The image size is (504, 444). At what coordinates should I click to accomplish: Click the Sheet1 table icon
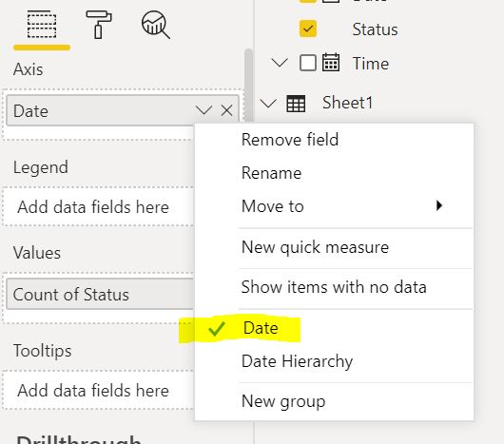click(296, 104)
